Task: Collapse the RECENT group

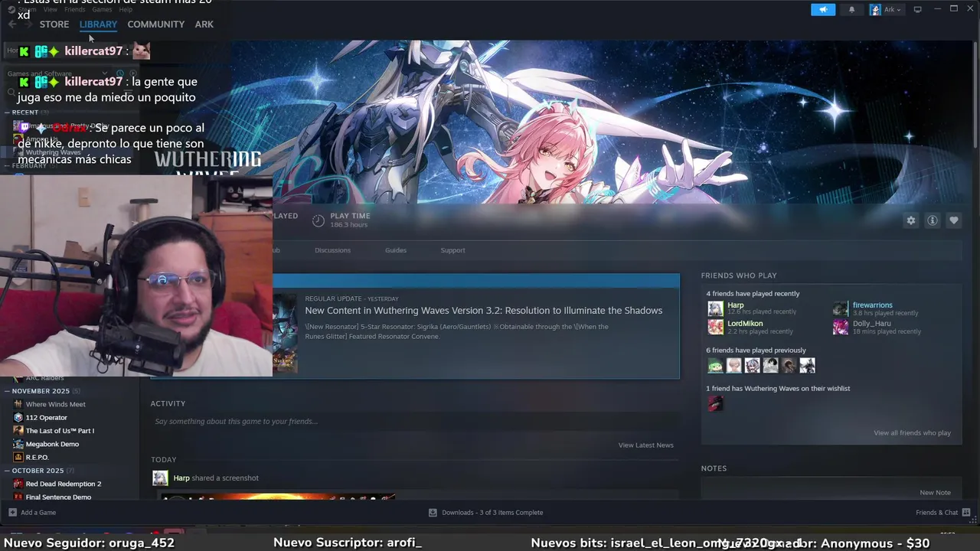Action: pyautogui.click(x=8, y=112)
